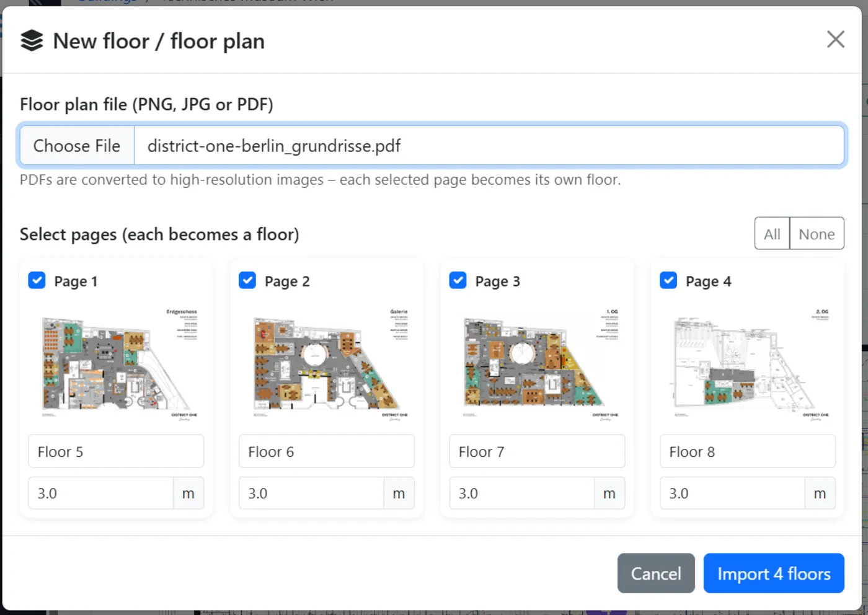868x615 pixels.
Task: Click 'Select pages (each becomes a floor)' heading
Action: [159, 234]
